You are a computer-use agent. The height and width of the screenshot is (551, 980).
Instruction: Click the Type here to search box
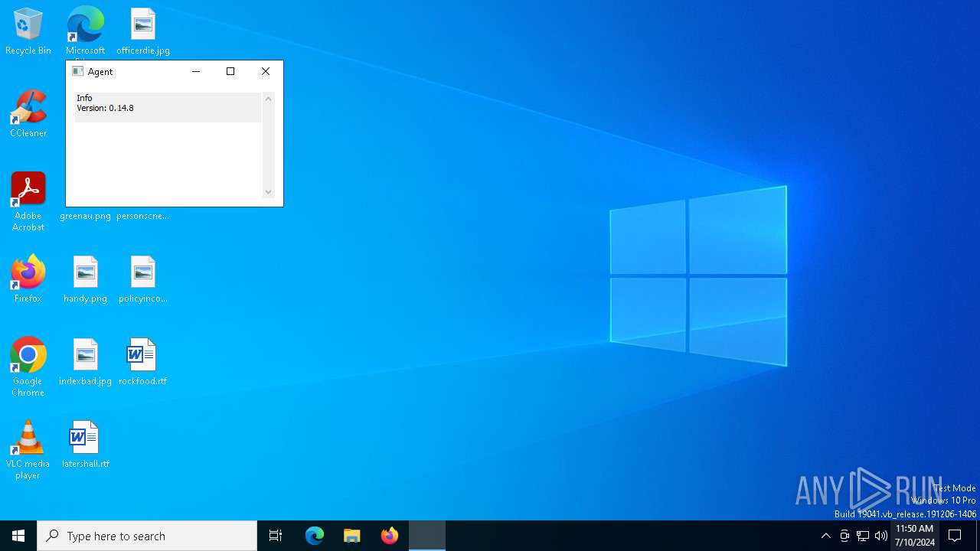tap(147, 536)
